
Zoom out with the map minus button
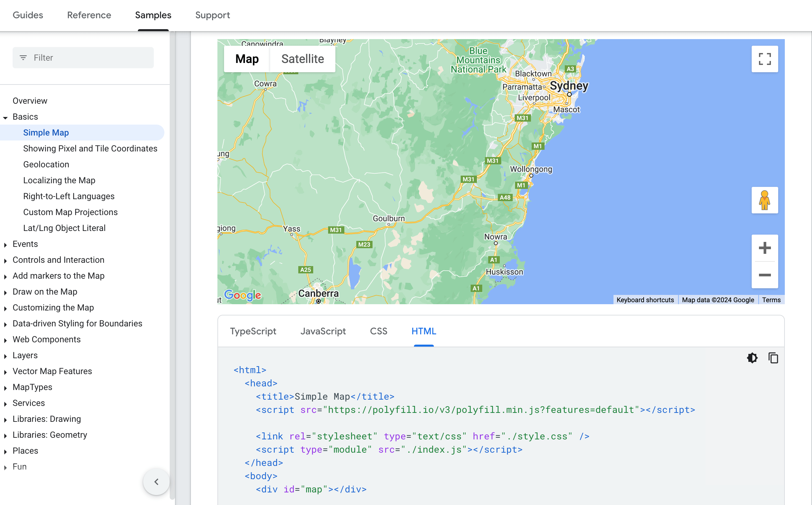[x=764, y=275]
